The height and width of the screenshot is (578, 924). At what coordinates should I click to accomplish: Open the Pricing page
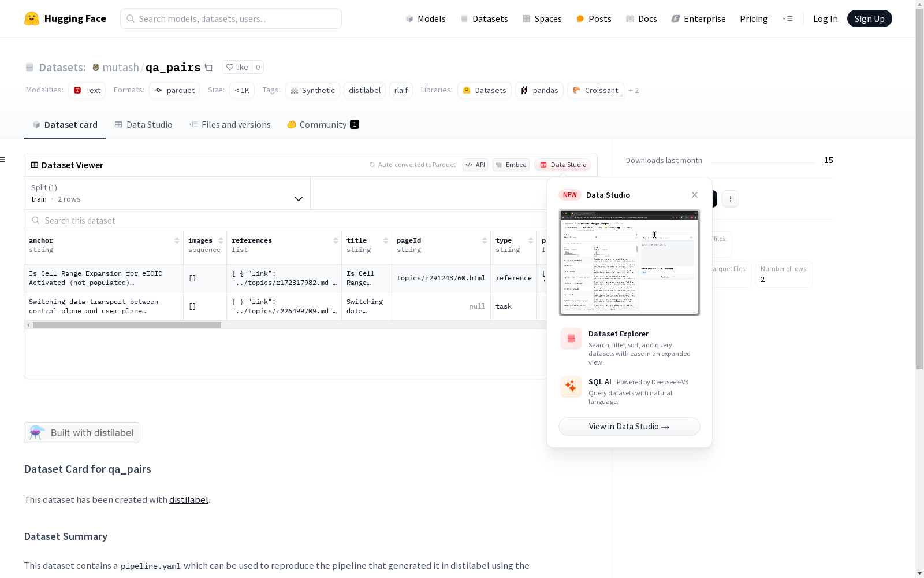pos(754,18)
